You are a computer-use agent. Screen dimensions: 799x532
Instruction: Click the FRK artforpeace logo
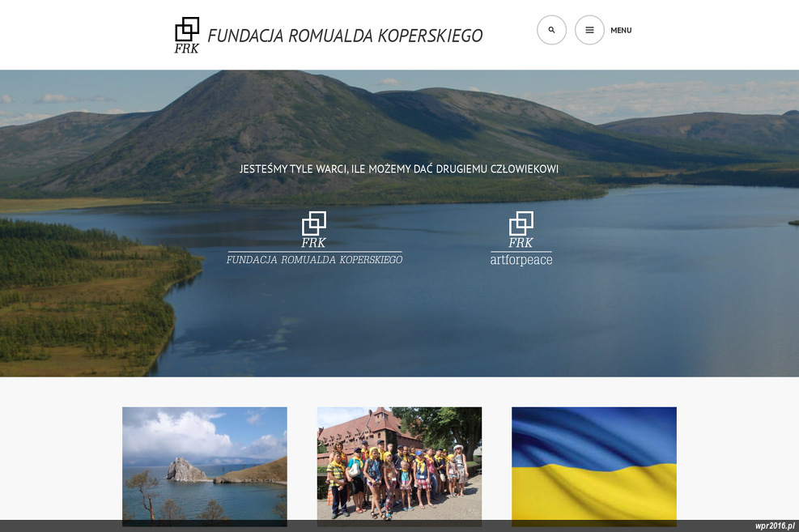521,239
